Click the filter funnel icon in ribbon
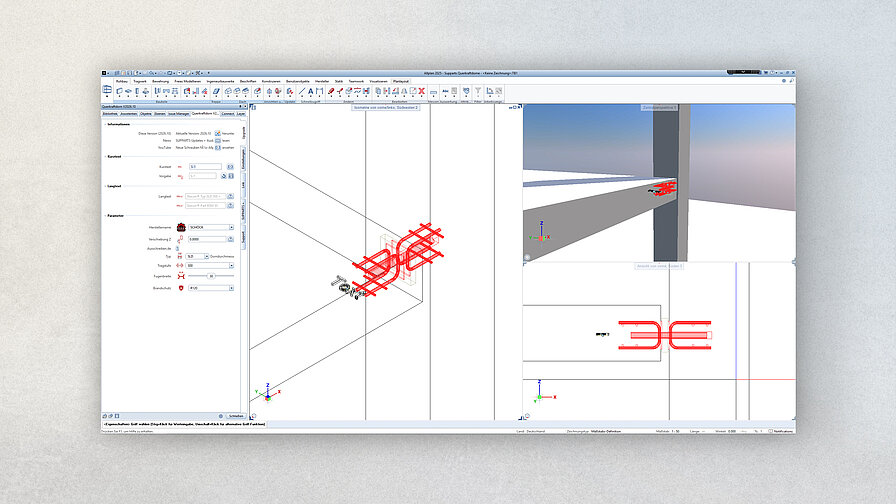Screen dimensions: 896x504 coord(477,91)
